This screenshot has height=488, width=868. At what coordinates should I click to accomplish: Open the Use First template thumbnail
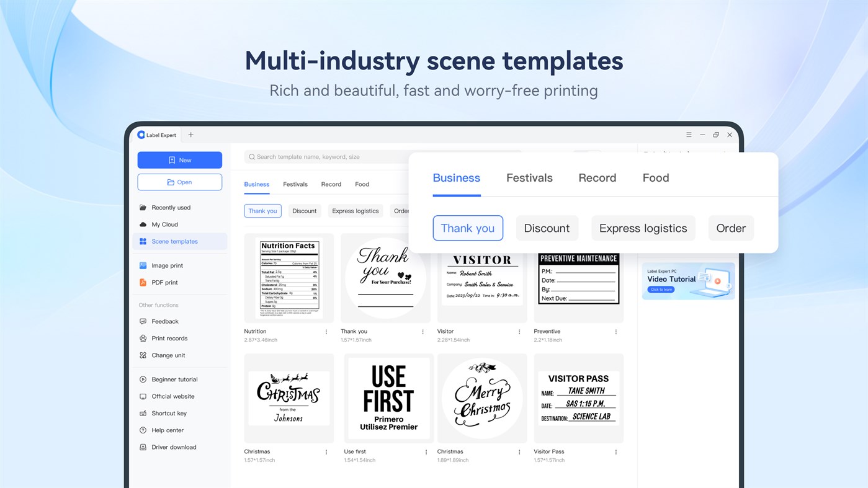[389, 399]
